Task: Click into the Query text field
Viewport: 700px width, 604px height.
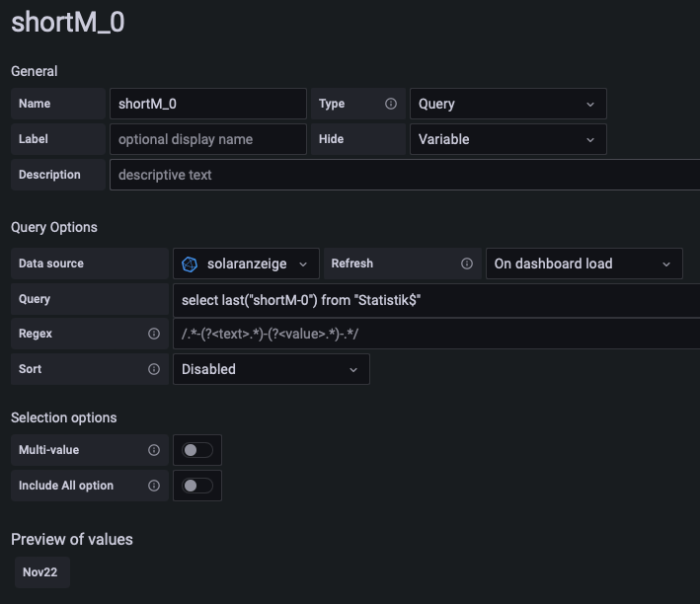Action: click(434, 299)
